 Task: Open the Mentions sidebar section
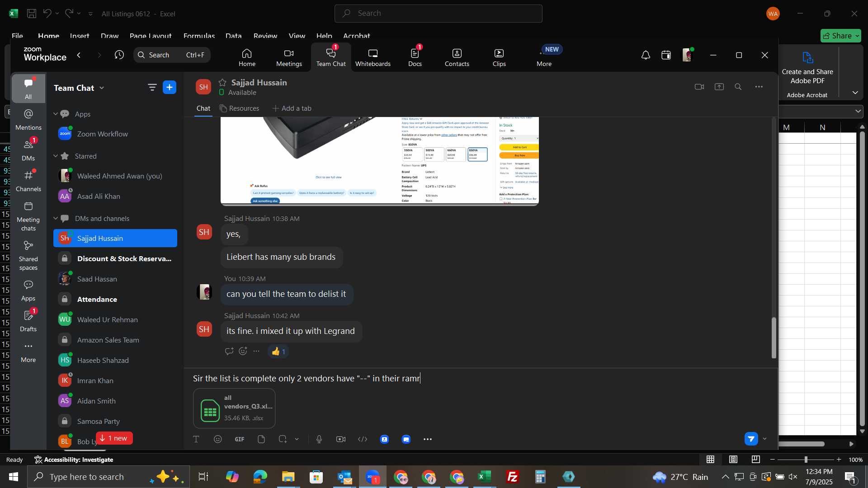(x=28, y=120)
